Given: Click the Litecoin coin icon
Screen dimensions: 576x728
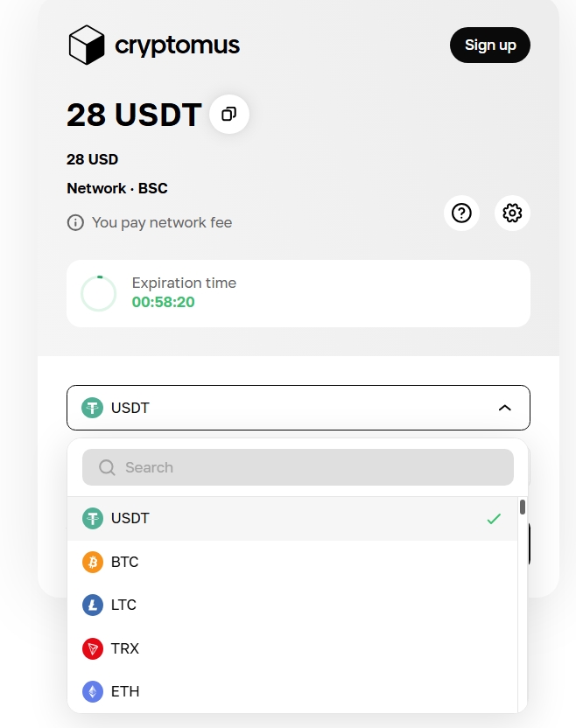Looking at the screenshot, I should click(x=93, y=605).
